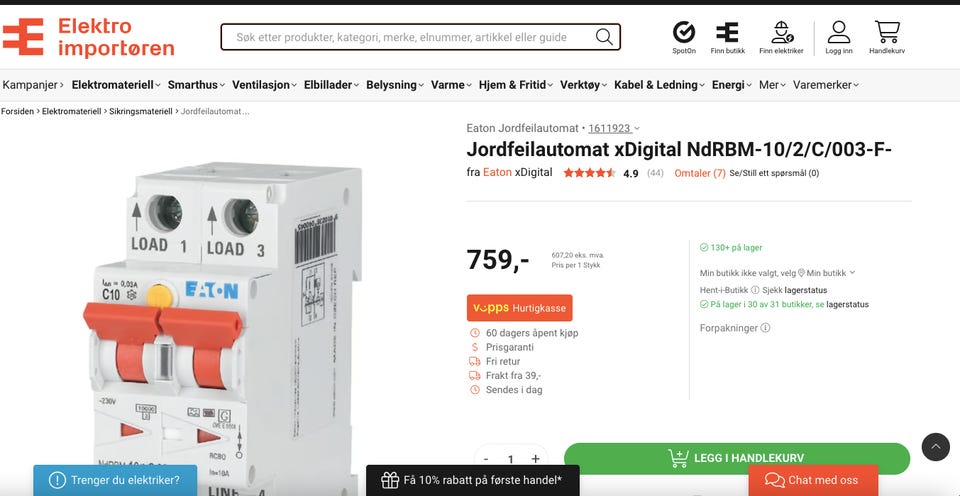The image size is (960, 496).
Task: Click the Finn butikk store icon
Action: pyautogui.click(x=727, y=32)
